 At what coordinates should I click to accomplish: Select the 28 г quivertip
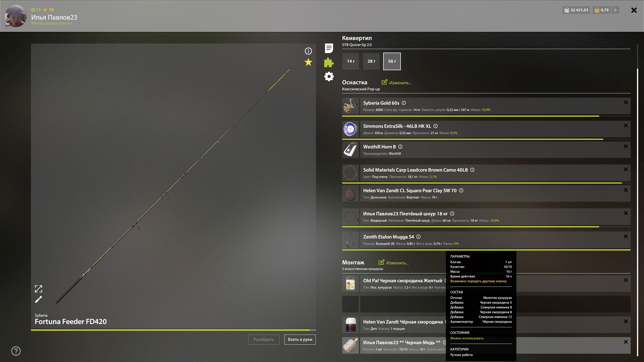(x=371, y=61)
